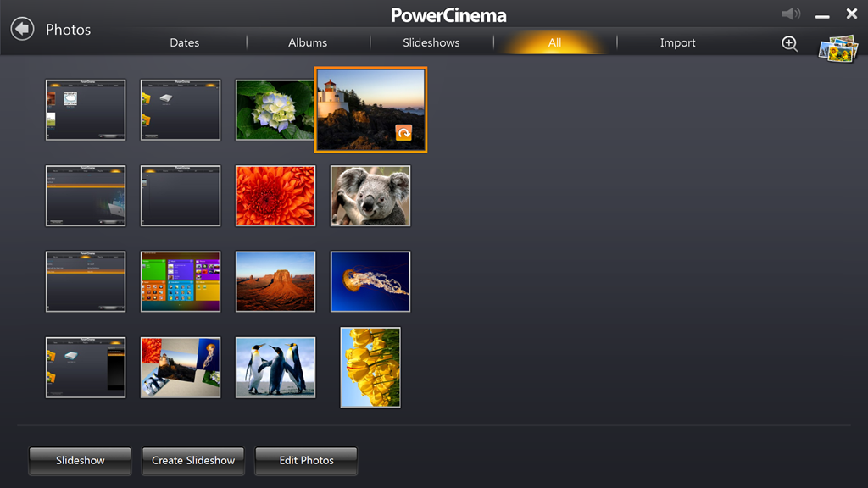Choose the yellow tulips thumbnail

(x=370, y=367)
